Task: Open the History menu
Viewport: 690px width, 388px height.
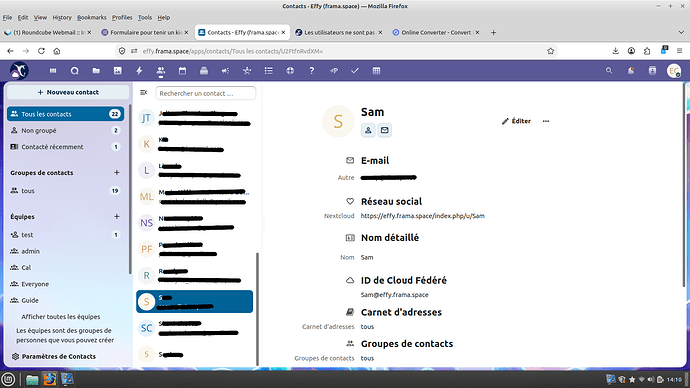Action: point(62,18)
